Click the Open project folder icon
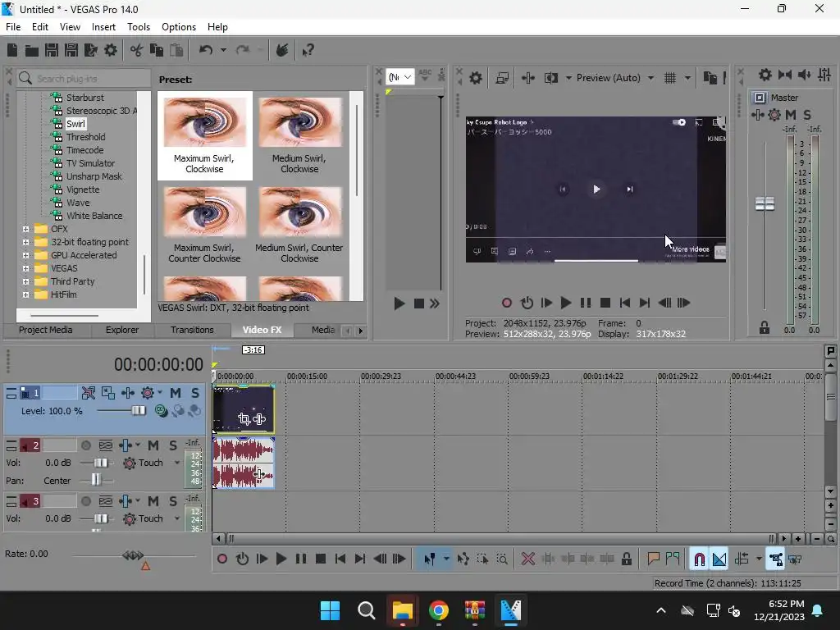The width and height of the screenshot is (840, 630). [x=32, y=50]
